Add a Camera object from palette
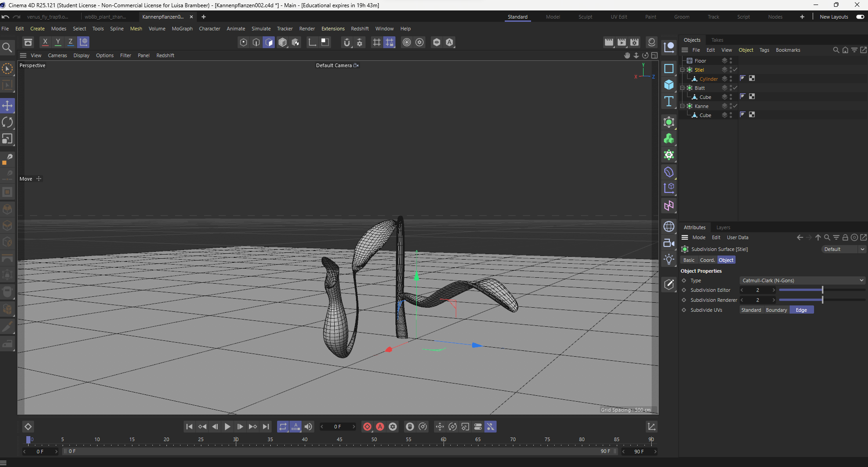 669,243
